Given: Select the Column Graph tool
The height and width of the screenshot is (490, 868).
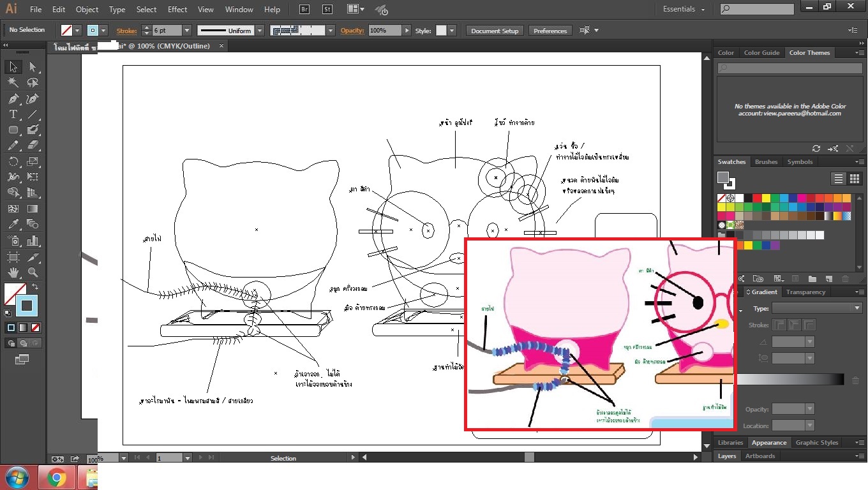Looking at the screenshot, I should tap(33, 241).
